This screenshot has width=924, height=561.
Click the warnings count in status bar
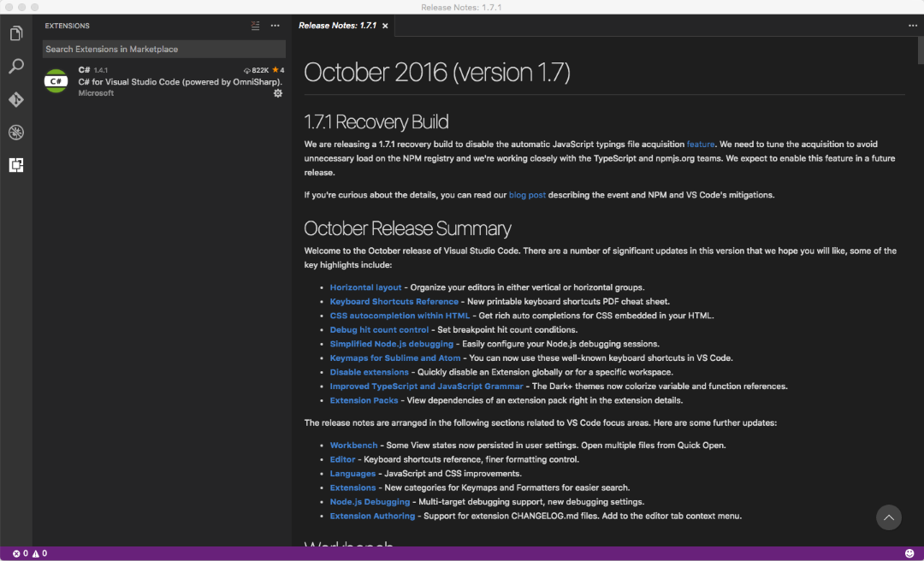(39, 554)
